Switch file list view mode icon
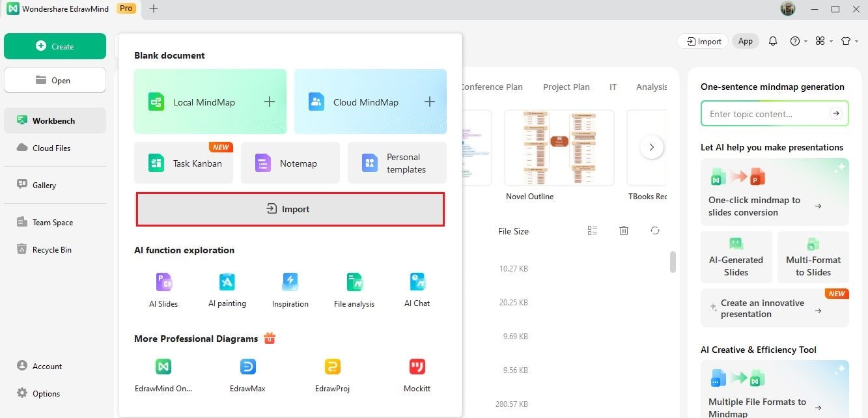The height and width of the screenshot is (418, 868). pos(592,230)
